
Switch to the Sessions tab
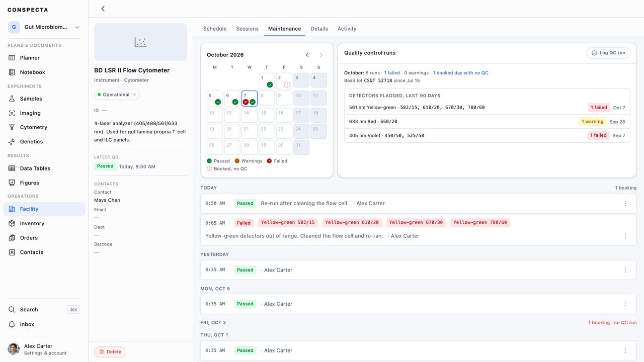(247, 29)
